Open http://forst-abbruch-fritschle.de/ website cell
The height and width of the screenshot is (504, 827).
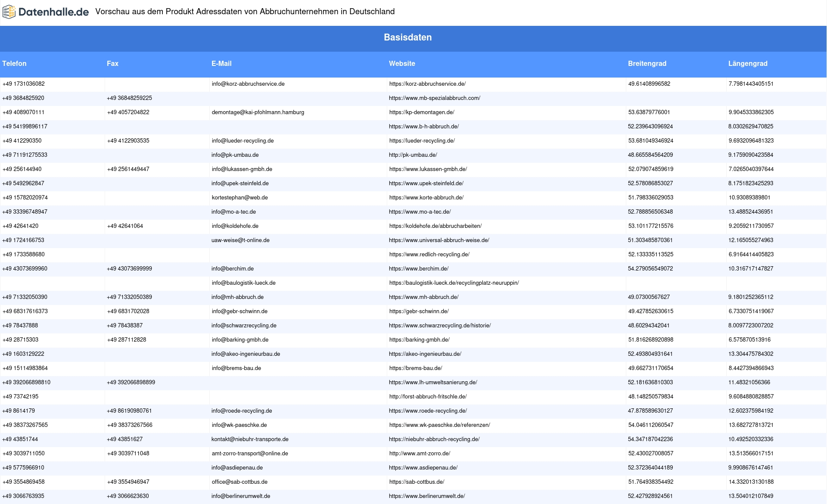[428, 397]
